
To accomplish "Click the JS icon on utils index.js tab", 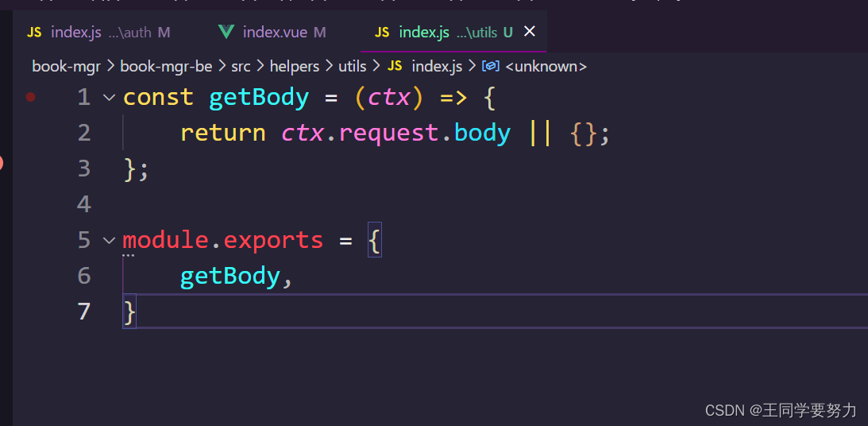I will click(382, 33).
